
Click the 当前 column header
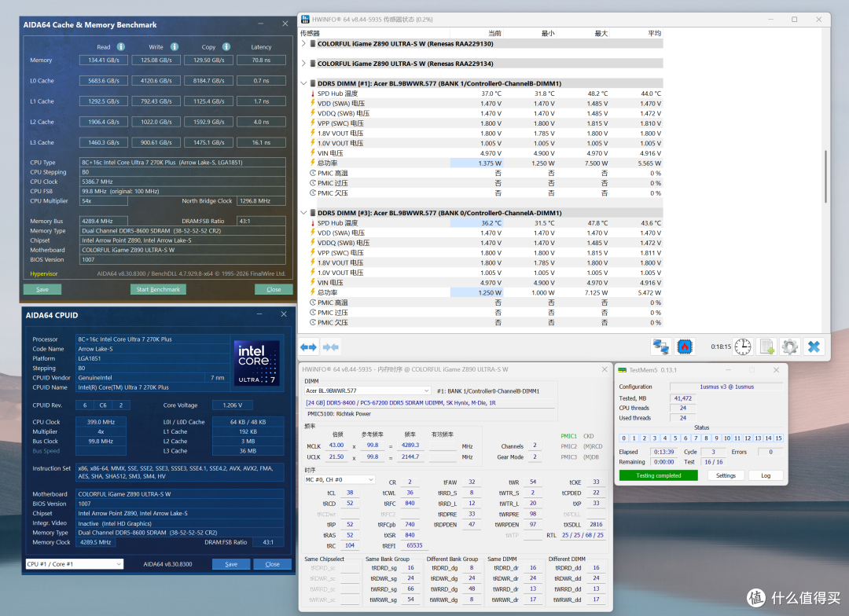pyautogui.click(x=494, y=34)
